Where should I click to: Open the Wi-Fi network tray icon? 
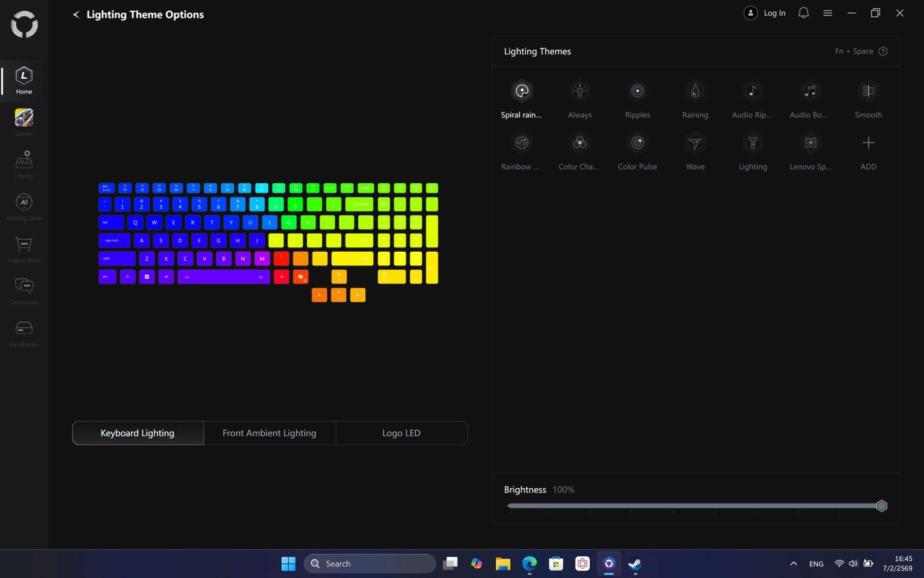point(839,564)
